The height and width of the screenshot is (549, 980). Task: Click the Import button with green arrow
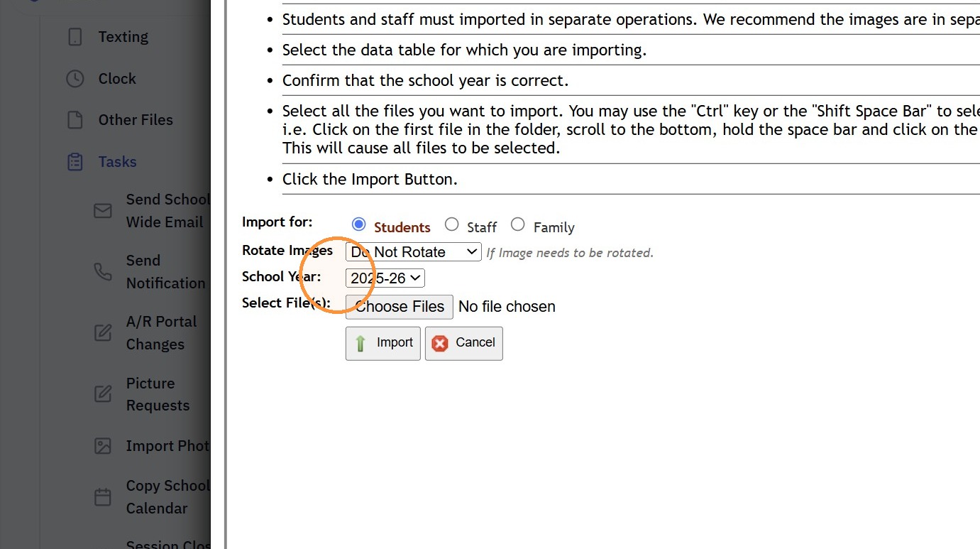[x=383, y=343]
